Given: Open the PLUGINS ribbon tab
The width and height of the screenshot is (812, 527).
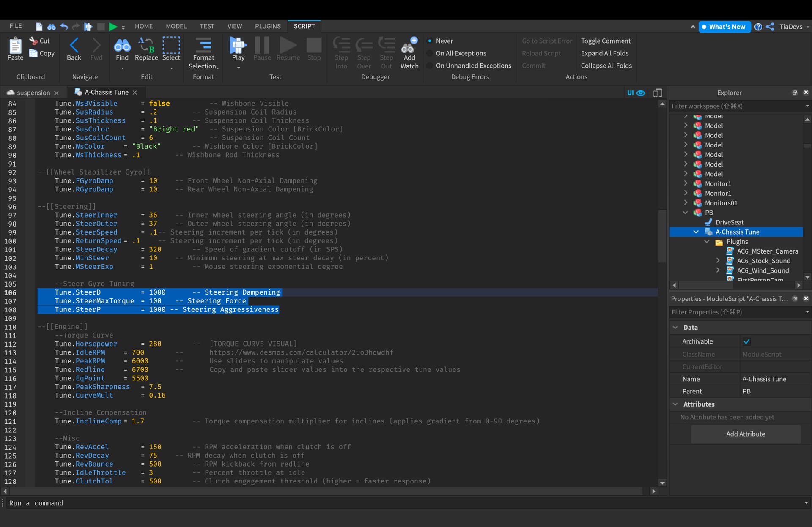Looking at the screenshot, I should point(268,26).
